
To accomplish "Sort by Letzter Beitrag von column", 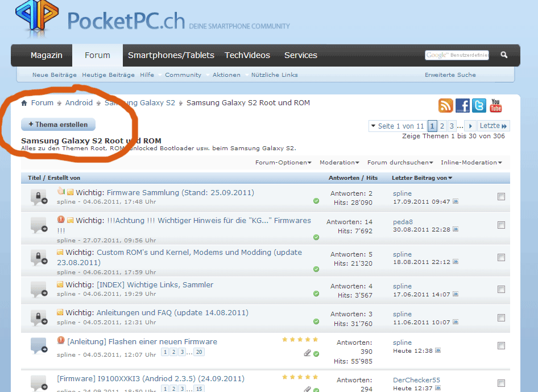I will tap(422, 178).
